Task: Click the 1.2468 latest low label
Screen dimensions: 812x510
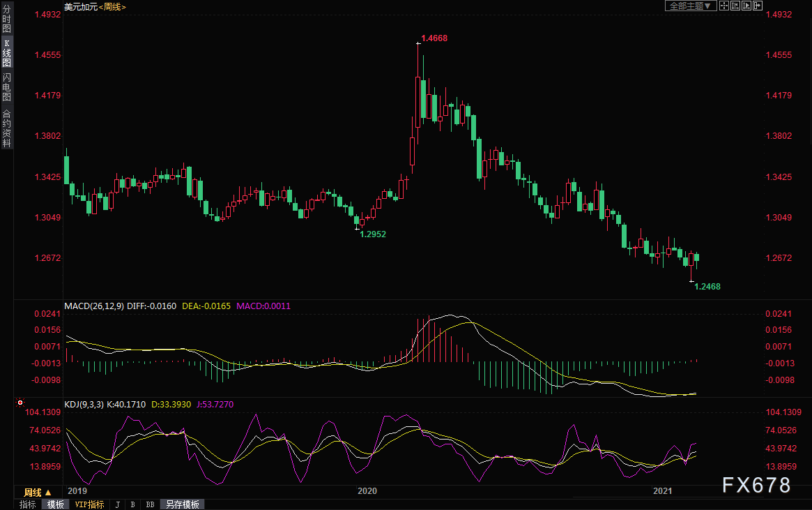Action: coord(707,287)
